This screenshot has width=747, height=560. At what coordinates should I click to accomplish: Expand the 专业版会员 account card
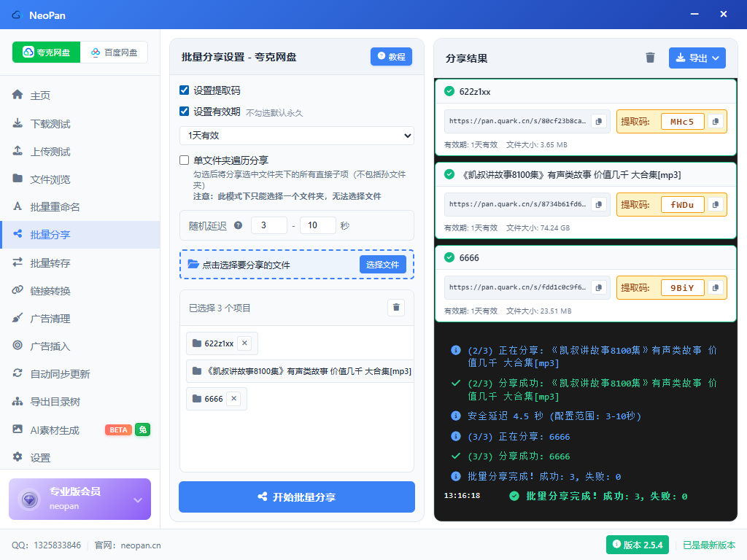(x=138, y=500)
